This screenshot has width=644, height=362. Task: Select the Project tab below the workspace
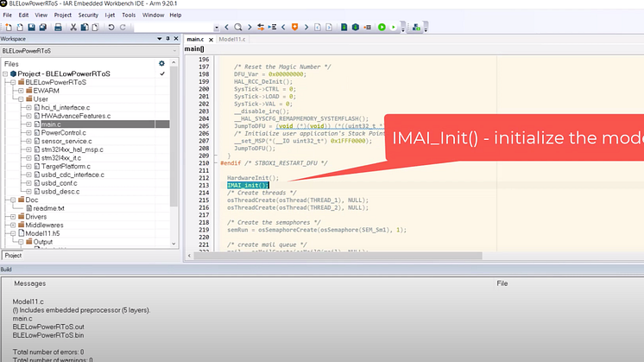(x=13, y=255)
